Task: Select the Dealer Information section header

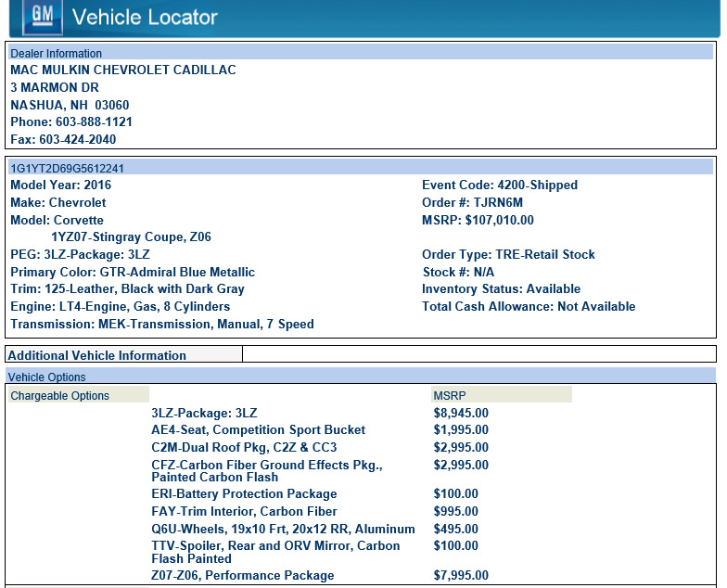Action: coord(361,52)
